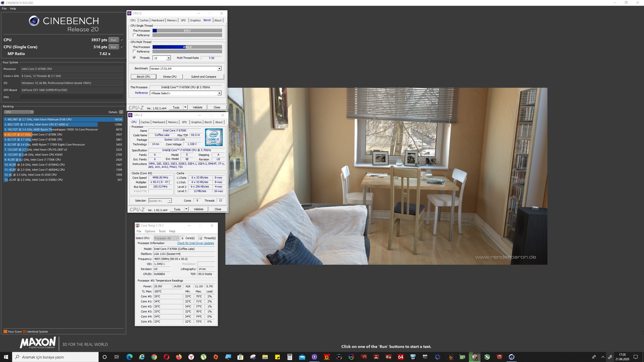Expand Tools arrow in lower CPU-Z window
Image resolution: width=644 pixels, height=362 pixels.
pyautogui.click(x=186, y=209)
